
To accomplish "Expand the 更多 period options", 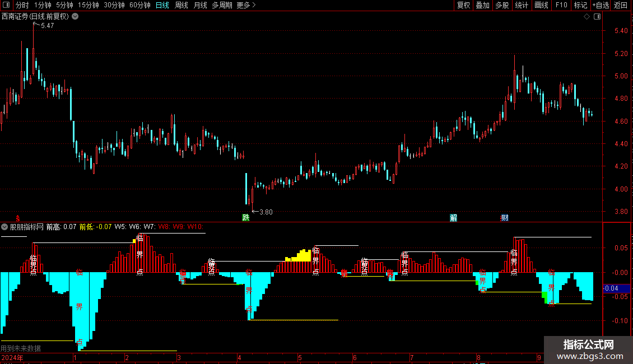I will pyautogui.click(x=246, y=5).
